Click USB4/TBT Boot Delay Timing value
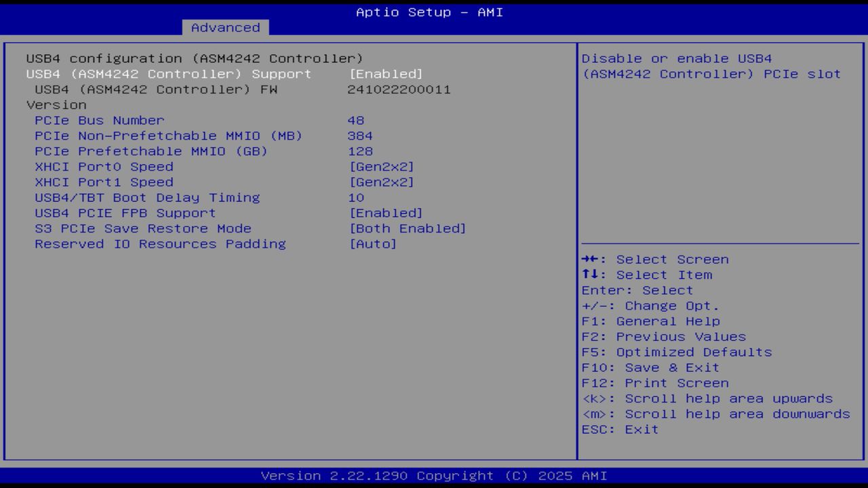The width and height of the screenshot is (868, 488). tap(356, 197)
